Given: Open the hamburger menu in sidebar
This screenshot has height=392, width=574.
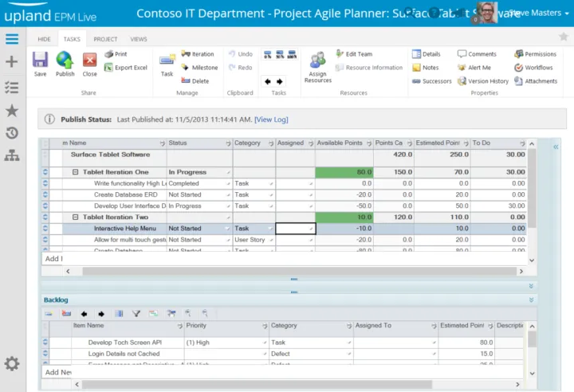Looking at the screenshot, I should click(12, 39).
